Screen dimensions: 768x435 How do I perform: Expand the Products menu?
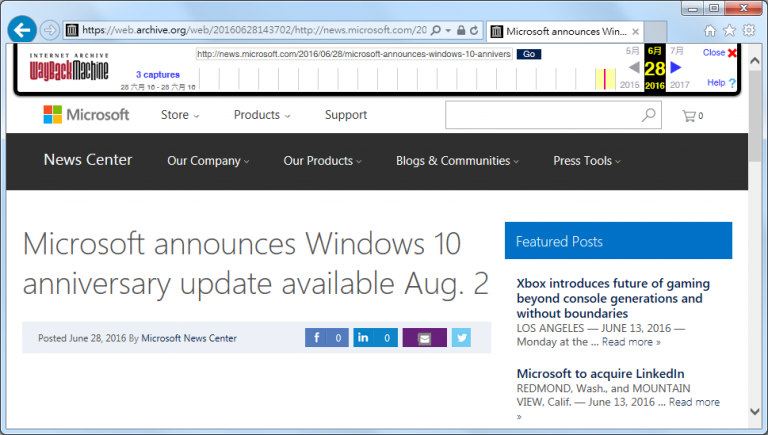point(262,115)
